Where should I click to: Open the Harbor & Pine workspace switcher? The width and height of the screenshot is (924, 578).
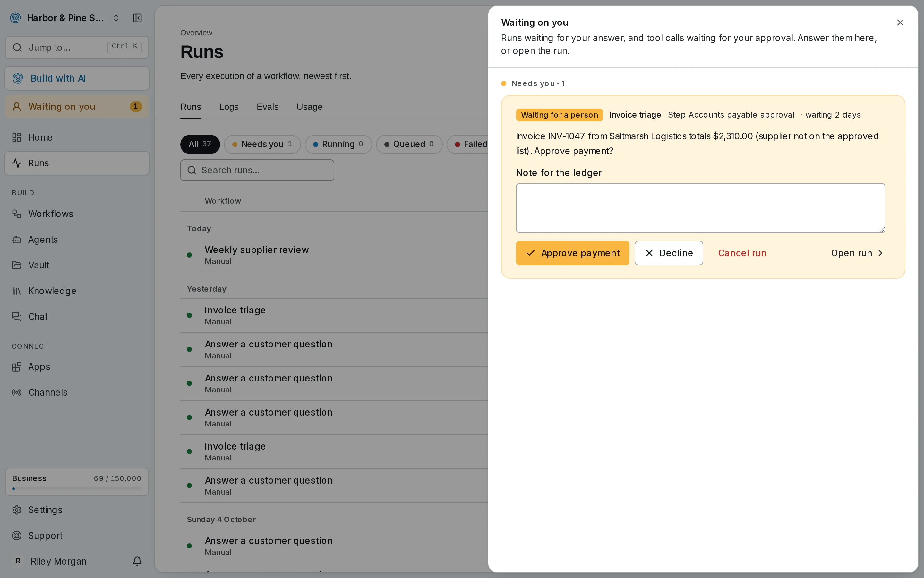coord(65,18)
